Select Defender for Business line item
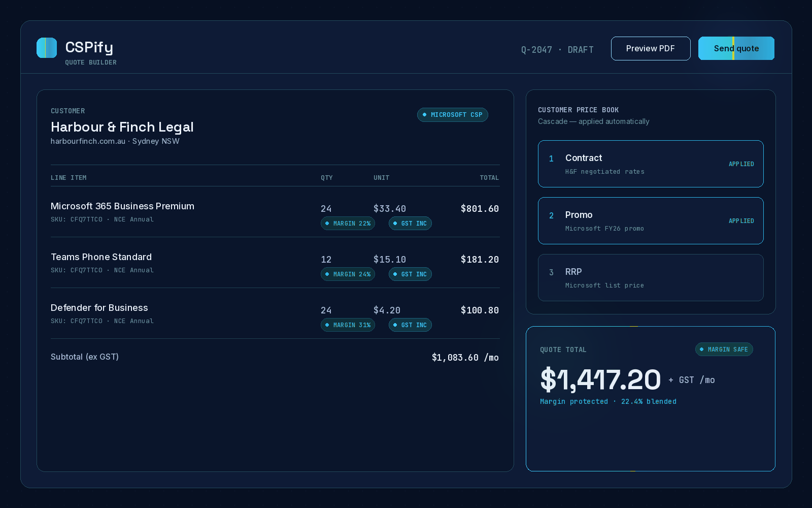The width and height of the screenshot is (812, 508). 275,313
